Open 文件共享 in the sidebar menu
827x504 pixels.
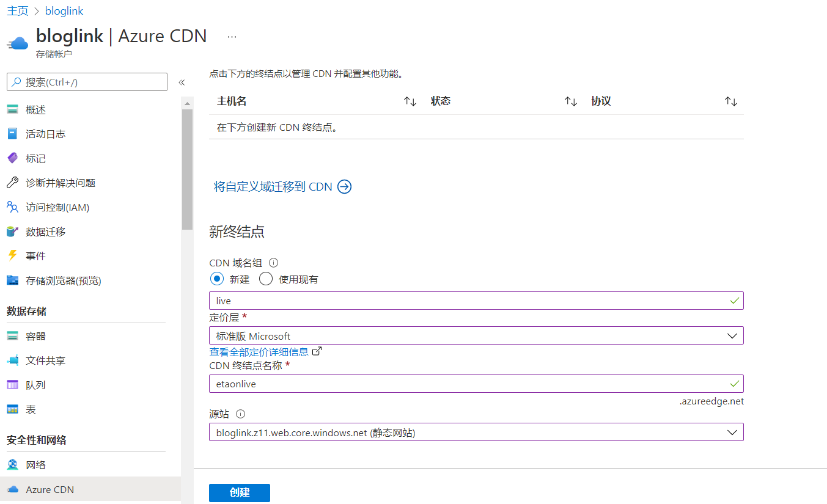coord(46,360)
